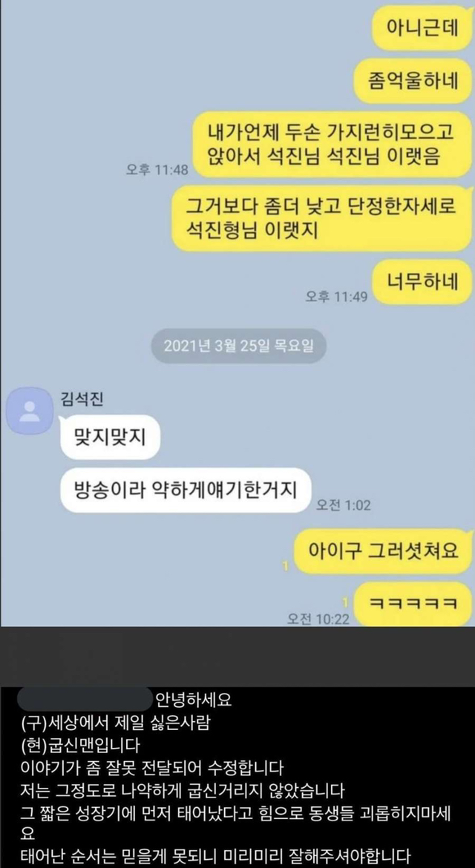Tap the 아이구 그러셧쳐요 bubble
The width and height of the screenshot is (475, 868).
pyautogui.click(x=383, y=550)
